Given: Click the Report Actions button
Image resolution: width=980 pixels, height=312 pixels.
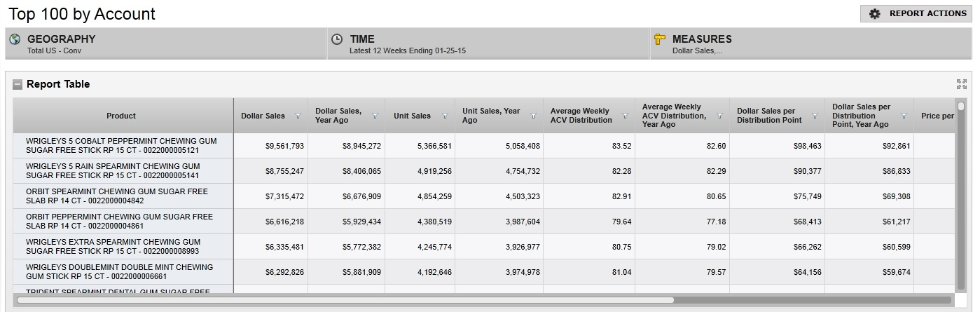Looking at the screenshot, I should point(916,14).
